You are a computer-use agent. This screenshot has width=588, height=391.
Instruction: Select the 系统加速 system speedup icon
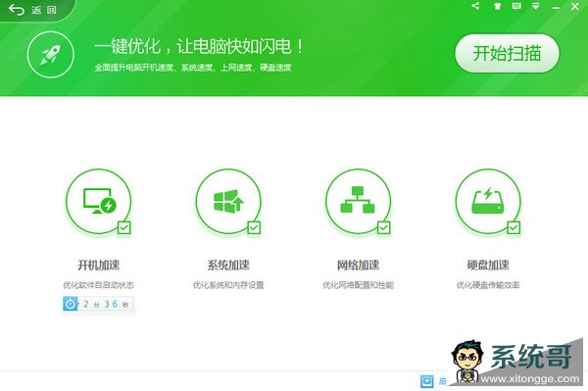[x=228, y=201]
